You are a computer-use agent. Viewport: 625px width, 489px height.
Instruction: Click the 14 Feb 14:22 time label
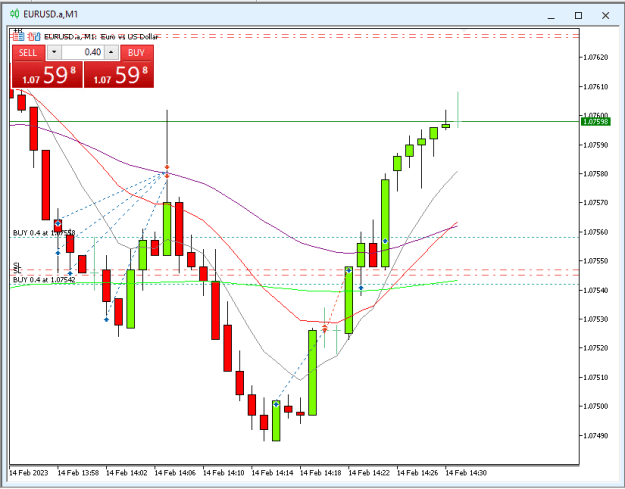369,473
